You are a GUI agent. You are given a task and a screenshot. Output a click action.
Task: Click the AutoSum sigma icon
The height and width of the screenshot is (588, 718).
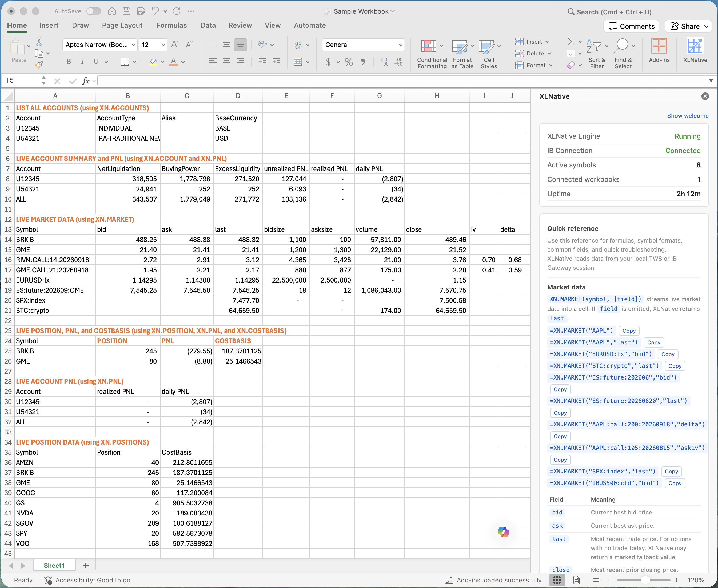[x=571, y=42]
